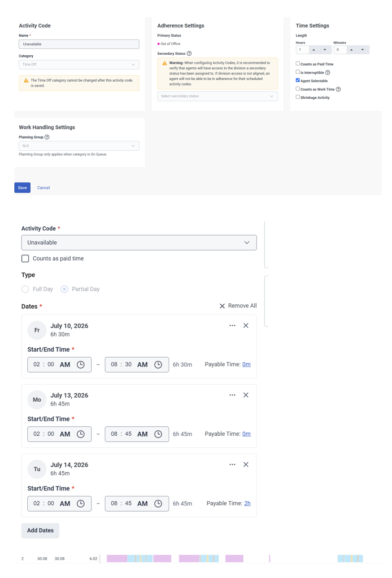Toggle AM on July 13 end time
This screenshot has height=578, width=392.
143,434
